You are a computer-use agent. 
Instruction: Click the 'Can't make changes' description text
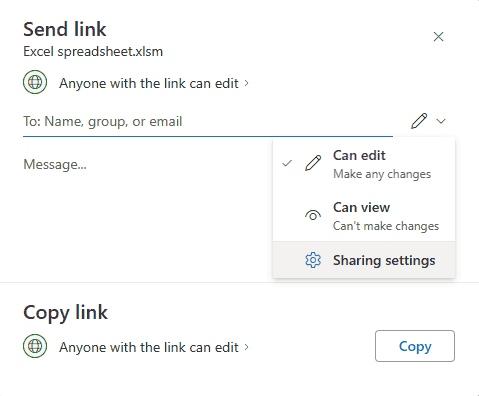tap(386, 226)
